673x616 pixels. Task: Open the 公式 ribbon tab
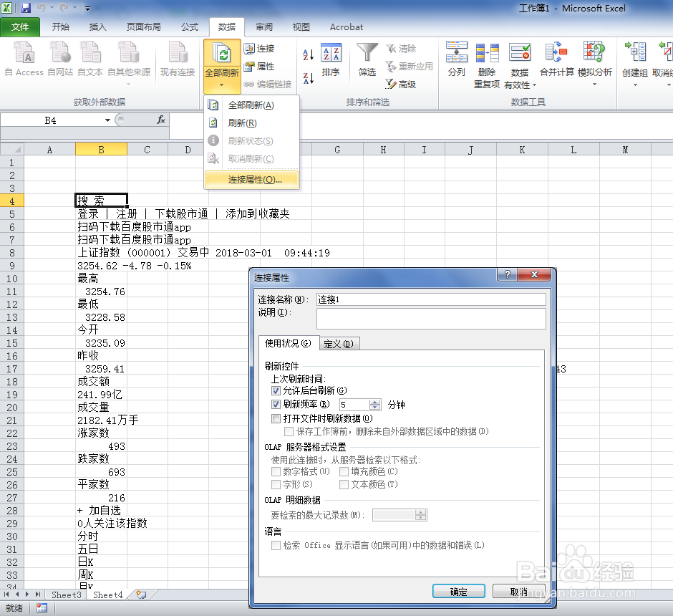click(190, 27)
